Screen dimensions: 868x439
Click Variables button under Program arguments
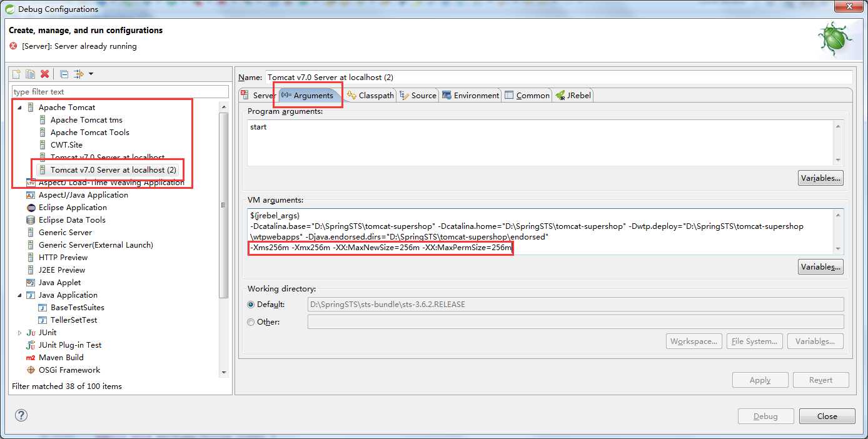coord(820,178)
